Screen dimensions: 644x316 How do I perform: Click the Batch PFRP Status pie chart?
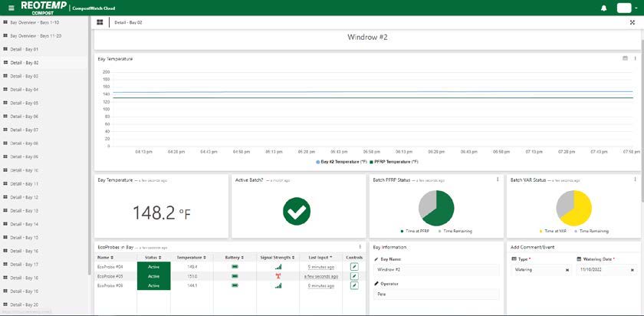[x=436, y=208]
